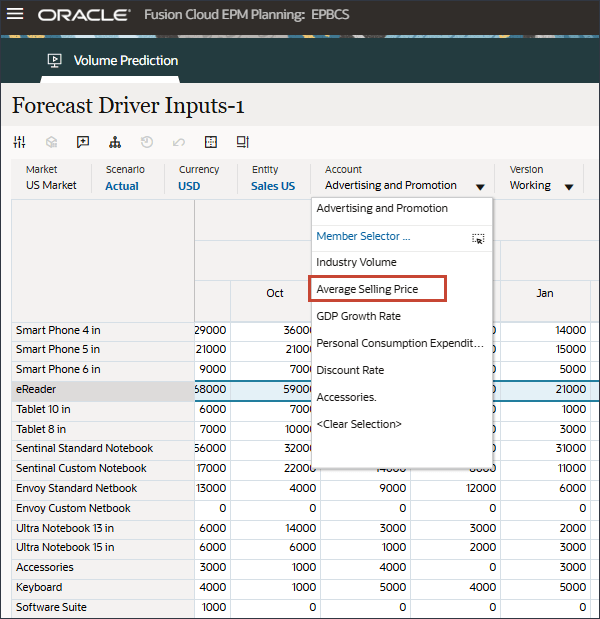This screenshot has width=600, height=619.
Task: Click the comment add toolbar icon
Action: pyautogui.click(x=83, y=142)
